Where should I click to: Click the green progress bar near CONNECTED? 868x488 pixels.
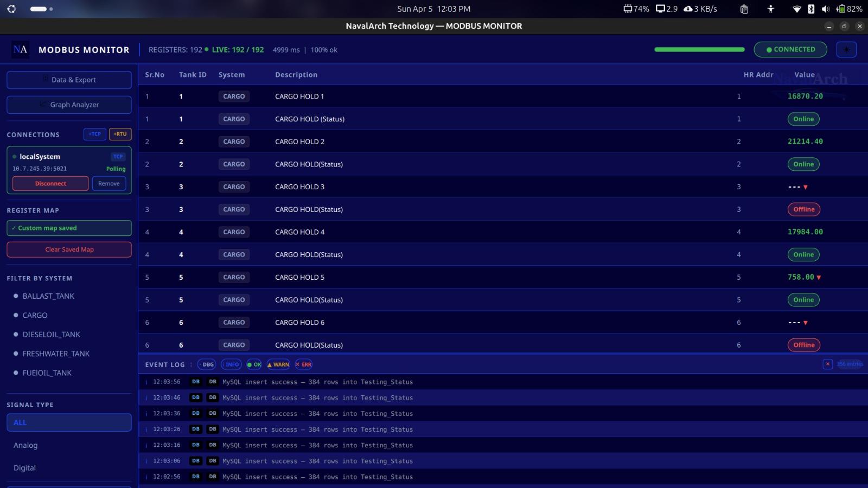[699, 49]
